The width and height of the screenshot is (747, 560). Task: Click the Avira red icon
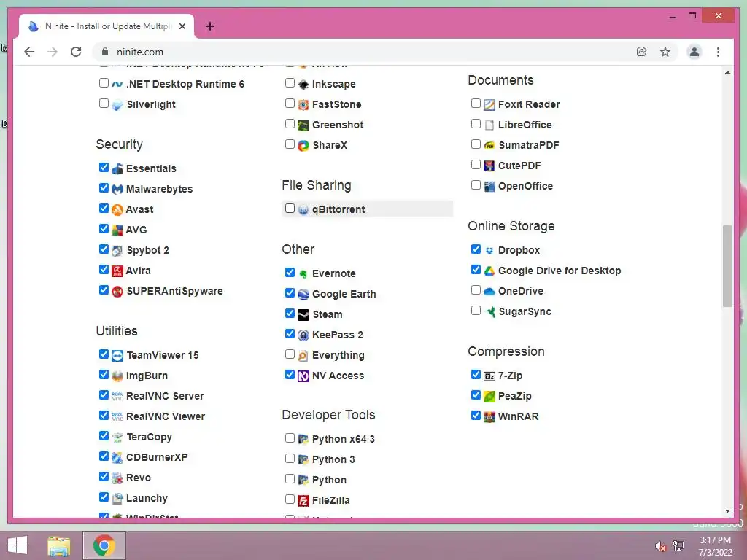click(117, 271)
